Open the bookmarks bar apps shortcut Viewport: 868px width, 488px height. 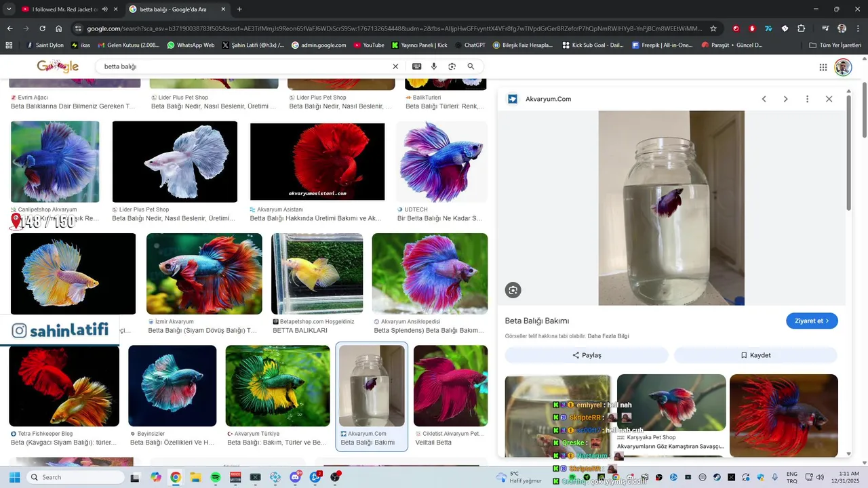point(9,45)
